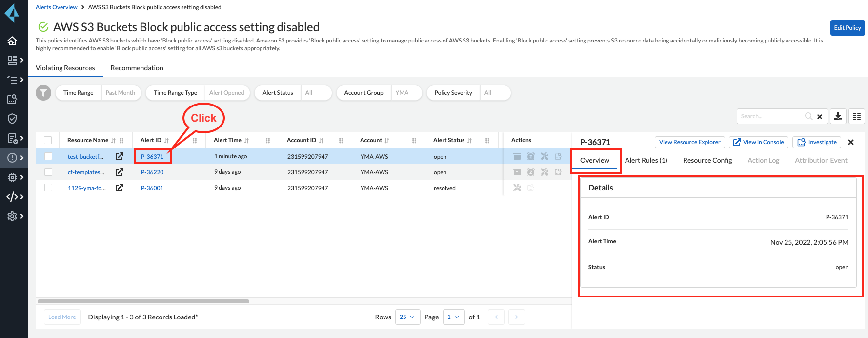Click the horizontal table scrollbar
Viewport: 868px width, 338px height.
pos(143,301)
